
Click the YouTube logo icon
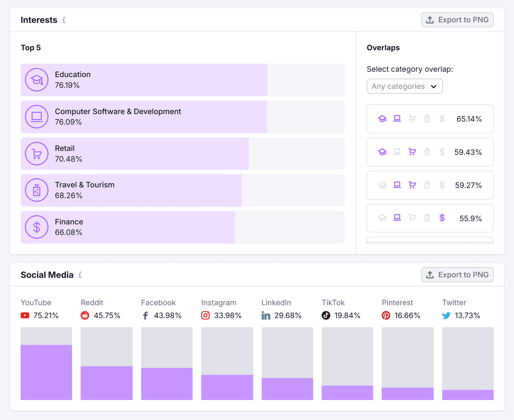click(x=25, y=315)
